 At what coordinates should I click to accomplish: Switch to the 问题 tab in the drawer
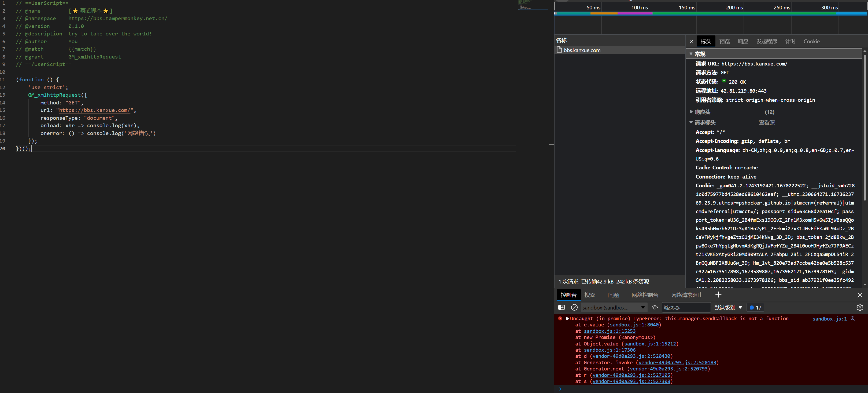click(x=613, y=294)
